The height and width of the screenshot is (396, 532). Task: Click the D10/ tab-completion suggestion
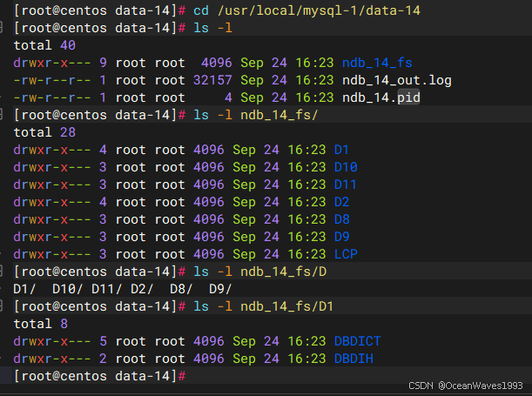tap(67, 289)
